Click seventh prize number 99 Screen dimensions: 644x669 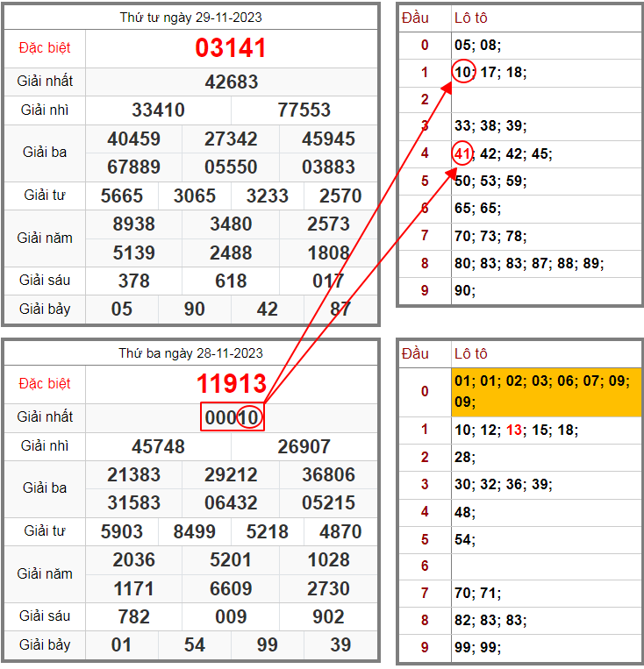point(268,645)
